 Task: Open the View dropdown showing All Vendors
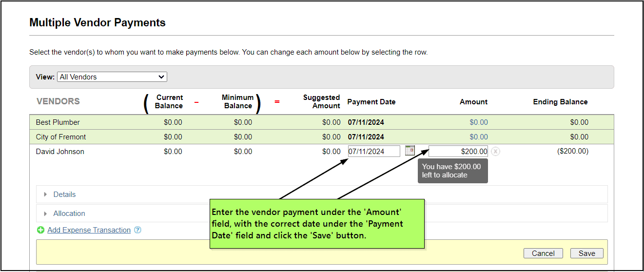click(112, 77)
